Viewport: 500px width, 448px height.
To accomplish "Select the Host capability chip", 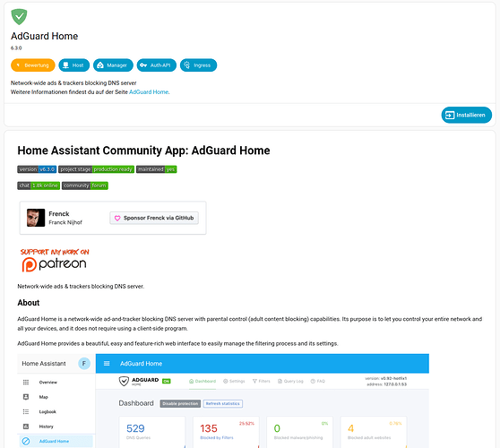I will tap(74, 65).
